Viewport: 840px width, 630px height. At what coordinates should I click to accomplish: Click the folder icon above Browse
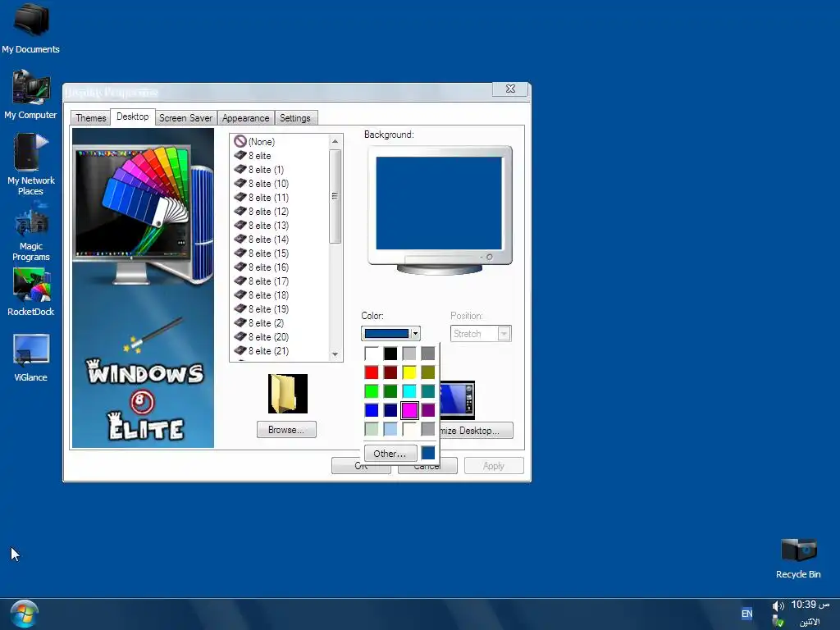click(x=288, y=394)
